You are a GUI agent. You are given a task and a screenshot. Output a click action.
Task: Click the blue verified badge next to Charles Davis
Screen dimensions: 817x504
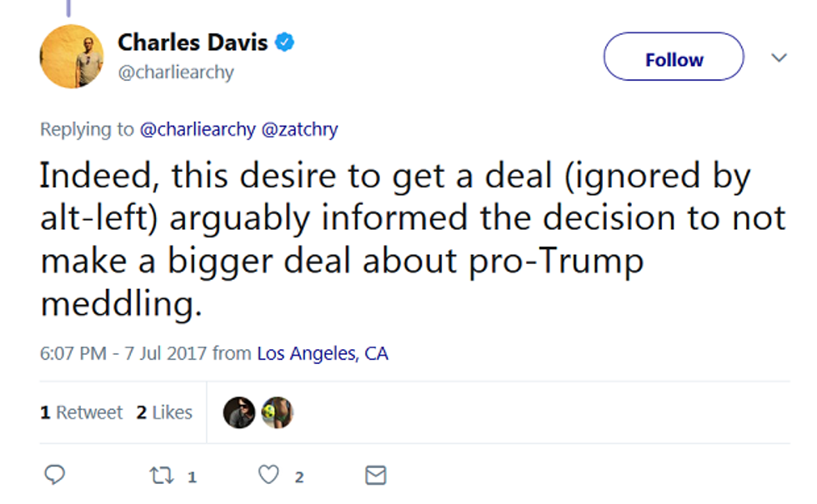click(286, 42)
